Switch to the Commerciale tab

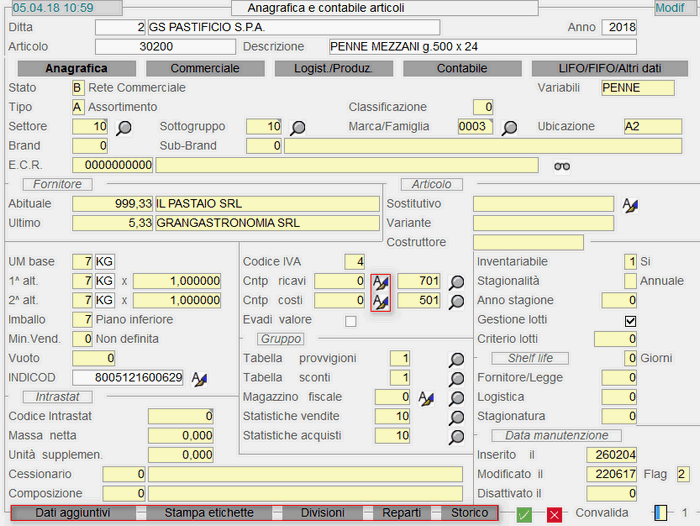pos(205,69)
